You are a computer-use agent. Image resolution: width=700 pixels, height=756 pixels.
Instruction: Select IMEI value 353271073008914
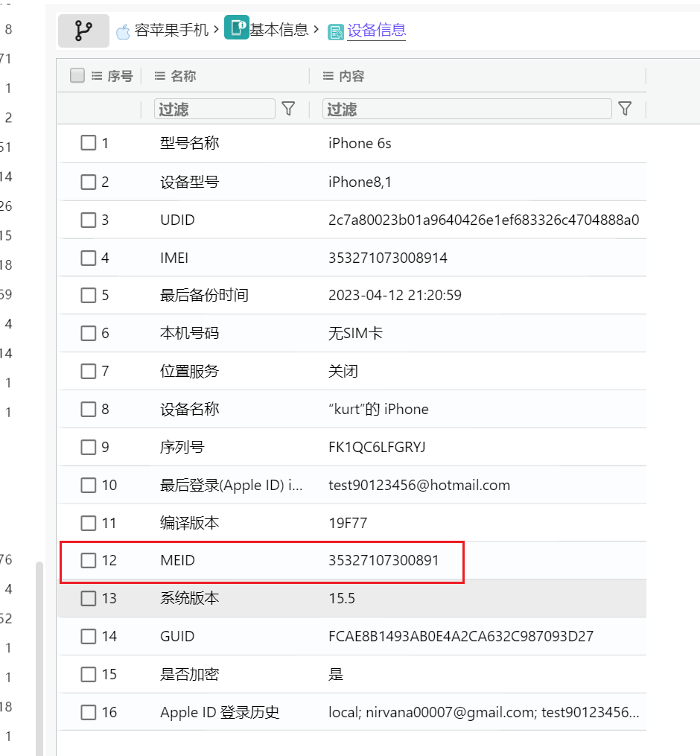pos(387,258)
